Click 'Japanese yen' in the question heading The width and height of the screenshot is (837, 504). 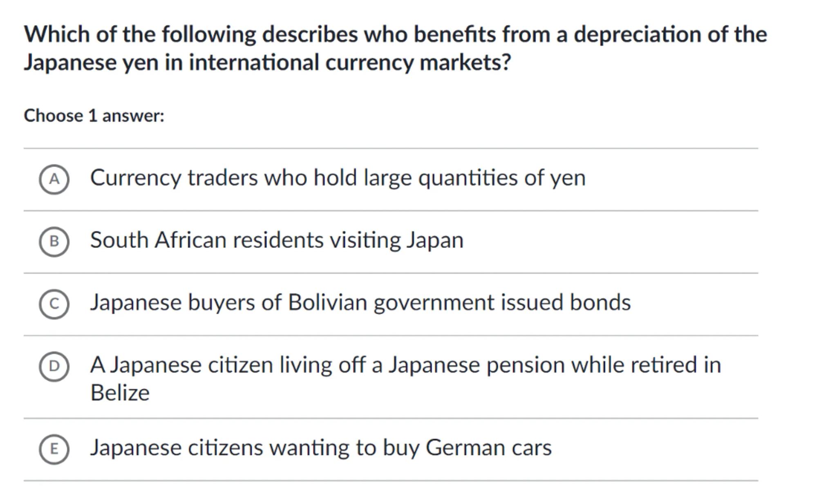91,63
